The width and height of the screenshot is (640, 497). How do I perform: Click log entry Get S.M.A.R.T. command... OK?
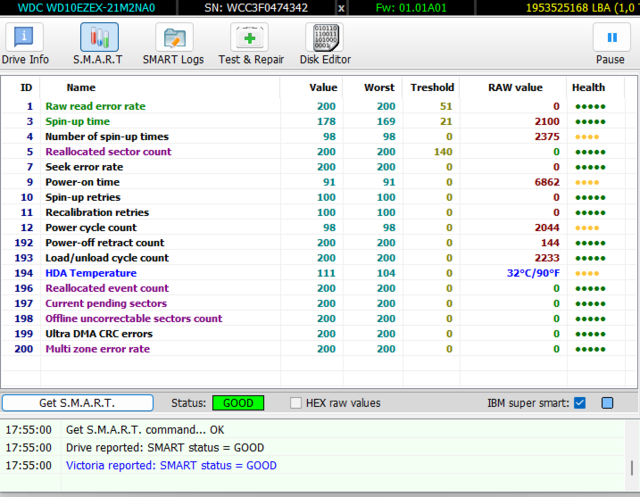(145, 430)
